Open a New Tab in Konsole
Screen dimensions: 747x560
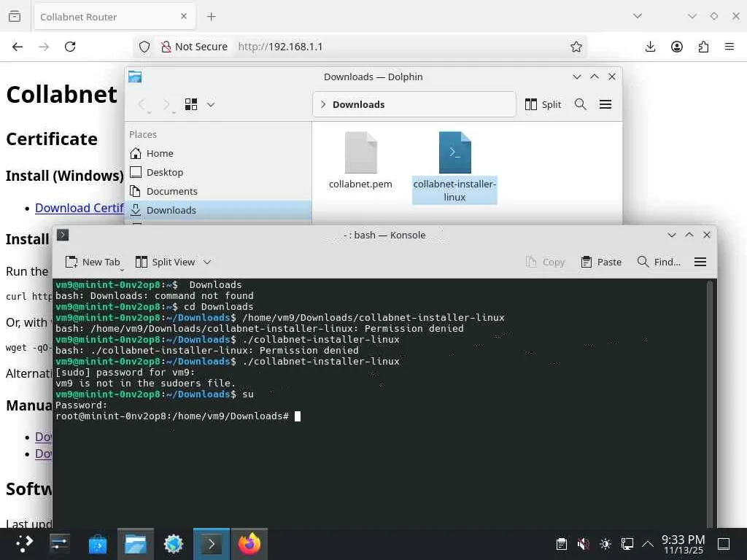(x=93, y=262)
